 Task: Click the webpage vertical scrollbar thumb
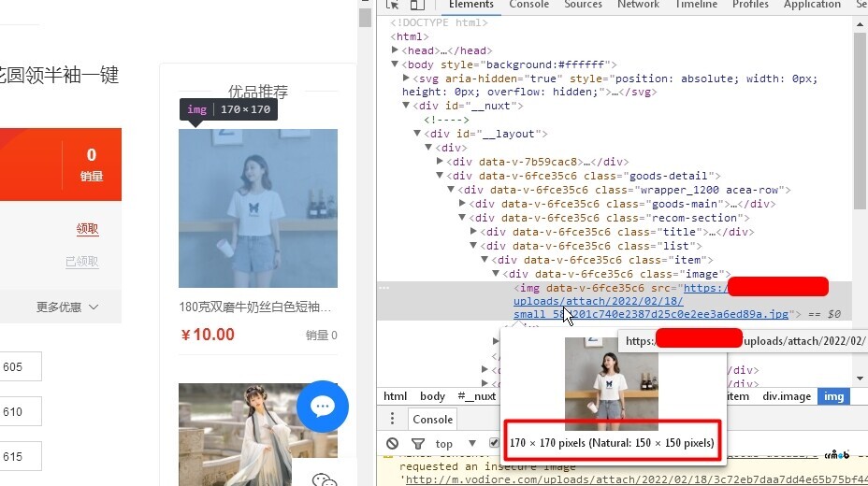point(365,17)
